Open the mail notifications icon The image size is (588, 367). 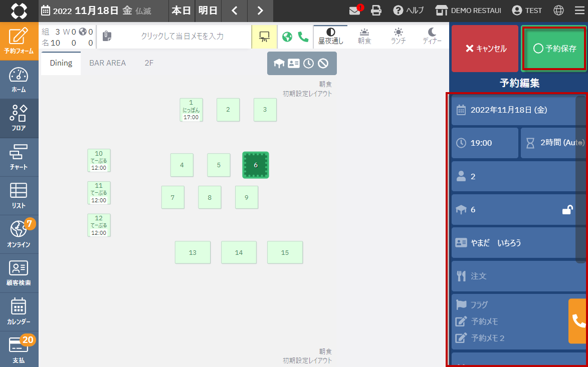[355, 11]
